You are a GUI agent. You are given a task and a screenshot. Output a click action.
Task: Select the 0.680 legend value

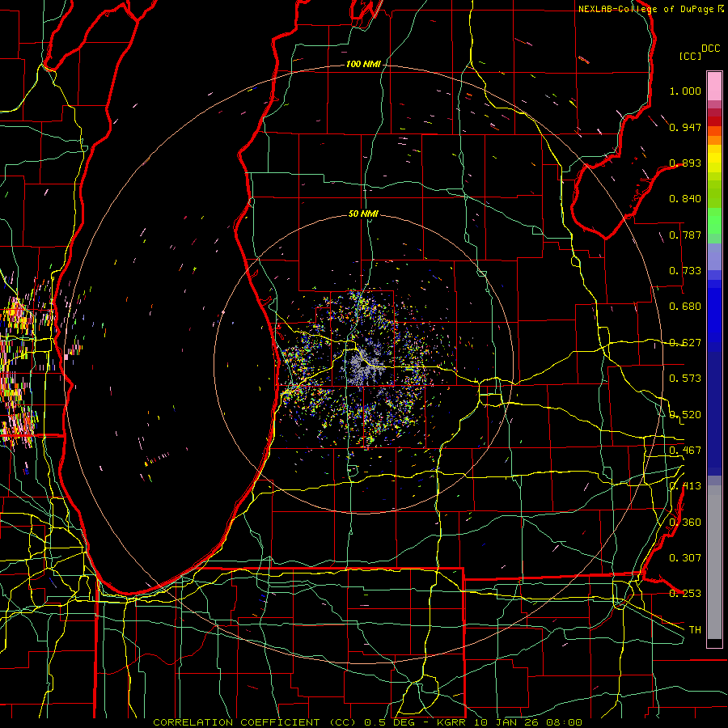point(685,307)
